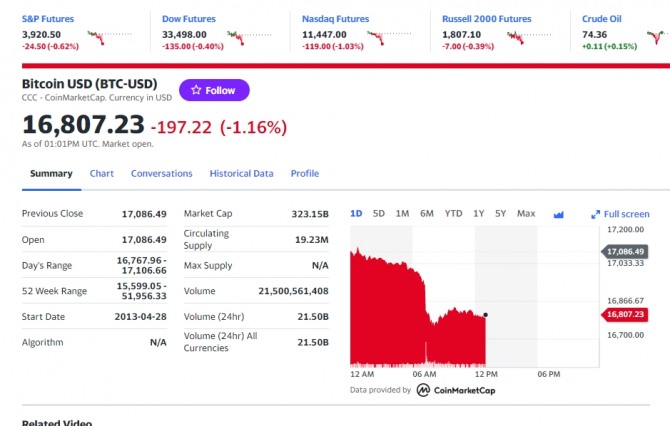The width and height of the screenshot is (670, 426).
Task: Switch to the Chart tab
Action: pos(101,173)
